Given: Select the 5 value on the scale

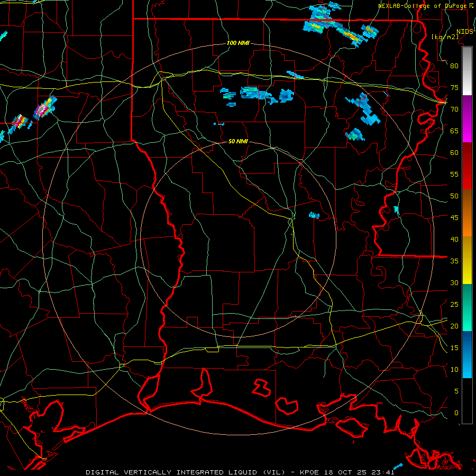Looking at the screenshot, I should [456, 391].
